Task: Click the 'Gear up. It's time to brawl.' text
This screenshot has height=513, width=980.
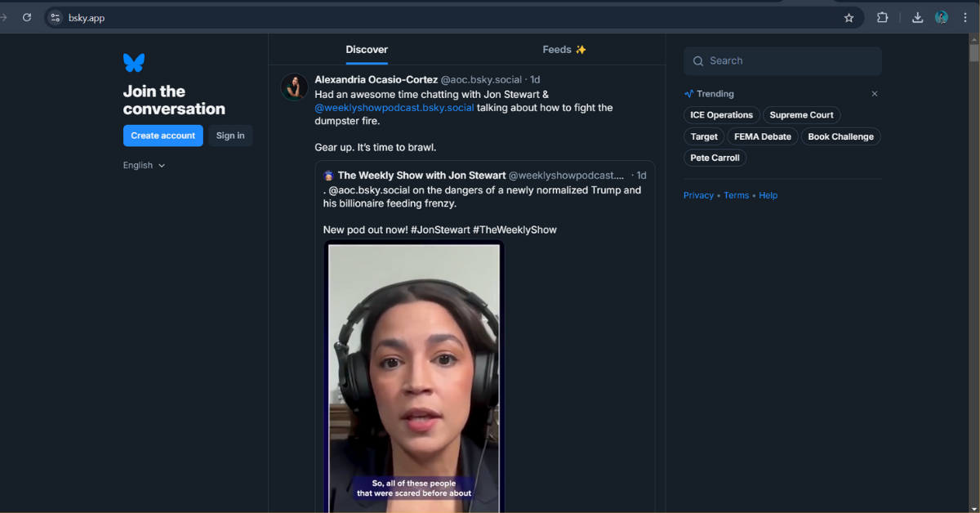Action: click(376, 148)
